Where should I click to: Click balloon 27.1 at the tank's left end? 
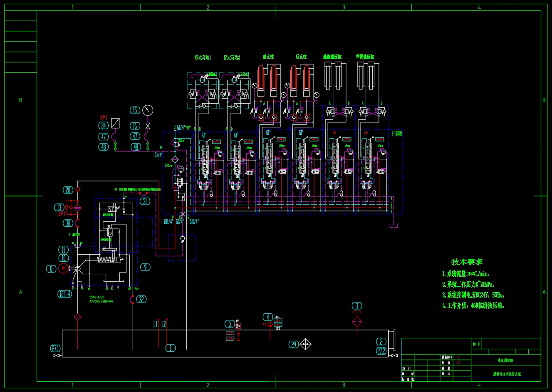point(55,348)
